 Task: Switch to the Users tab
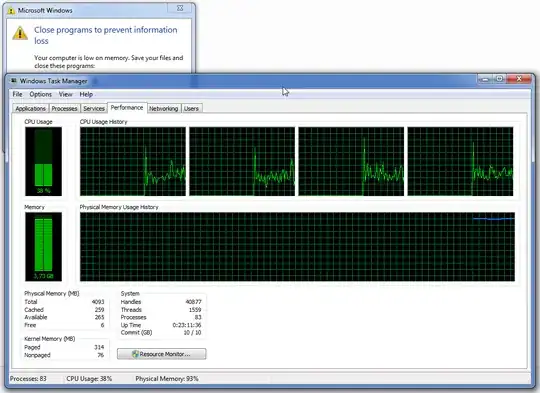191,108
